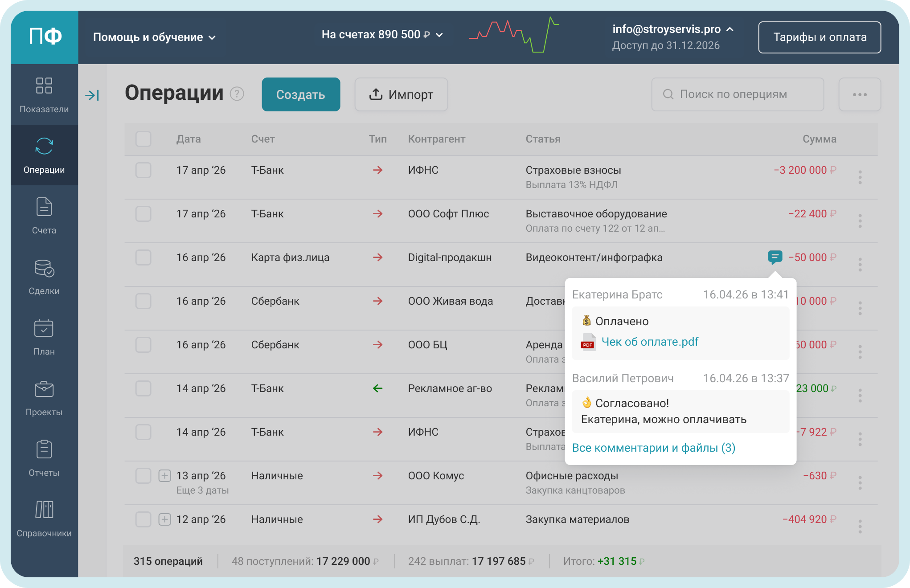Expand the На счетах balance dropdown
Image resolution: width=910 pixels, height=588 pixels.
(x=382, y=35)
